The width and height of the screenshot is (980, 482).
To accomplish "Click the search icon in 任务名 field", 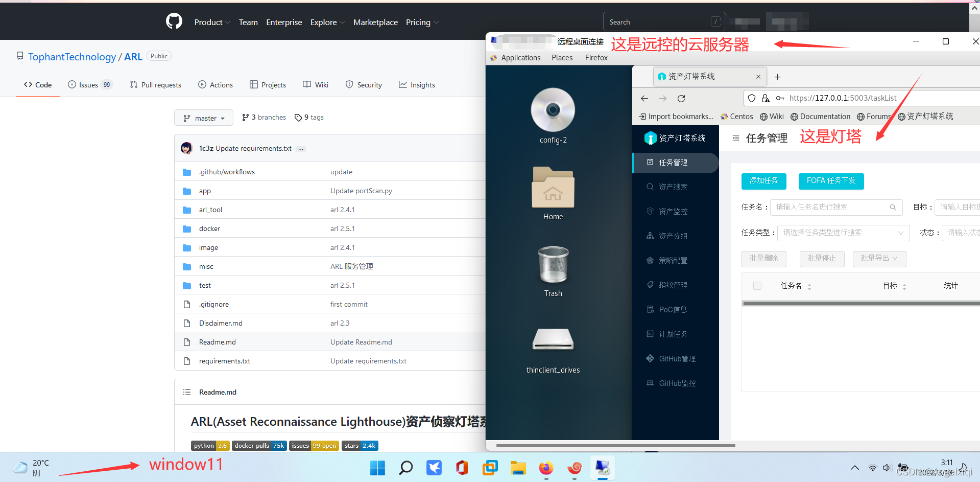I will (x=893, y=207).
